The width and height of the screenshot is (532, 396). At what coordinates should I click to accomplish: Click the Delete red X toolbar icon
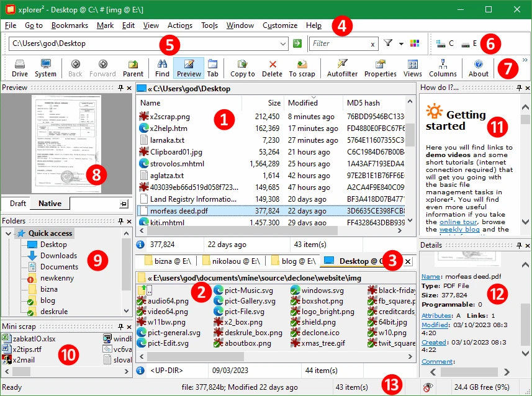point(272,68)
